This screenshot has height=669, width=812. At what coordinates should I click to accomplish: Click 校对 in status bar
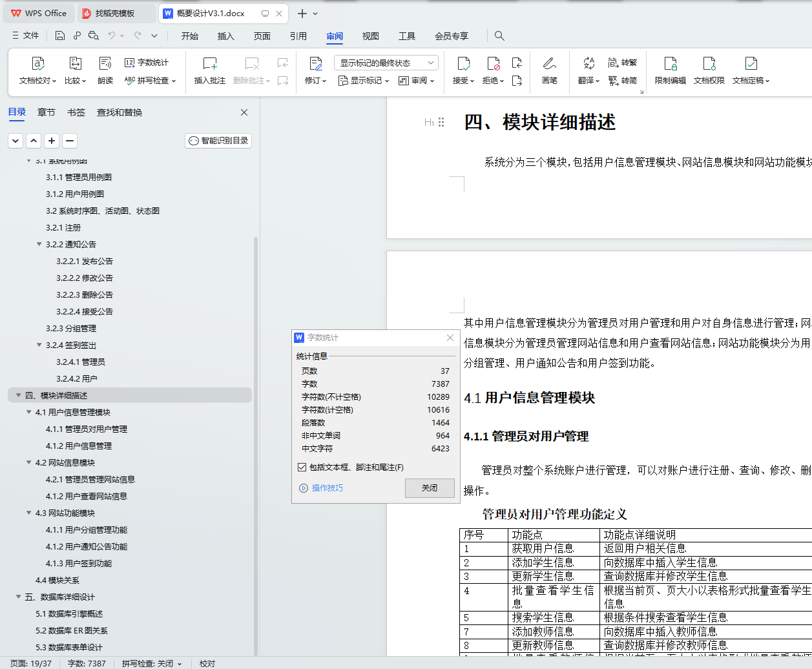pyautogui.click(x=207, y=663)
